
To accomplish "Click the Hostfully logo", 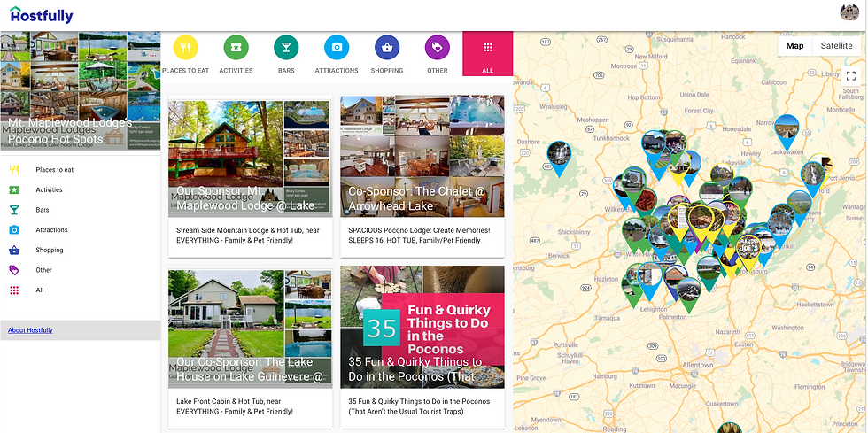I will click(42, 16).
